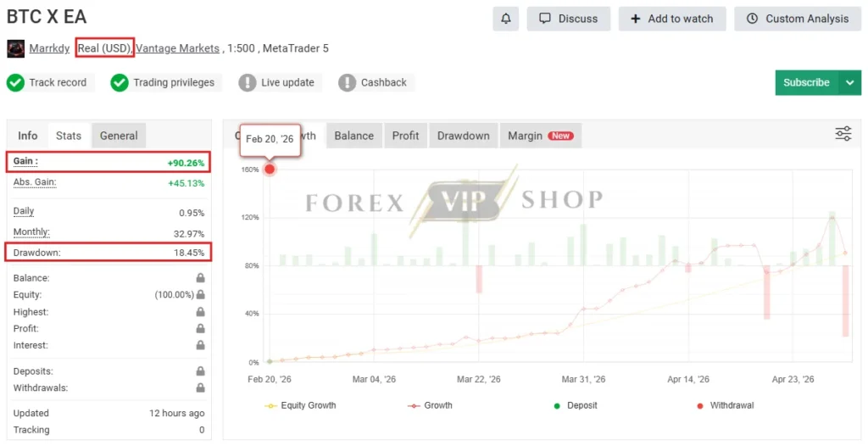
Task: Click the 'Track record' label
Action: click(58, 82)
